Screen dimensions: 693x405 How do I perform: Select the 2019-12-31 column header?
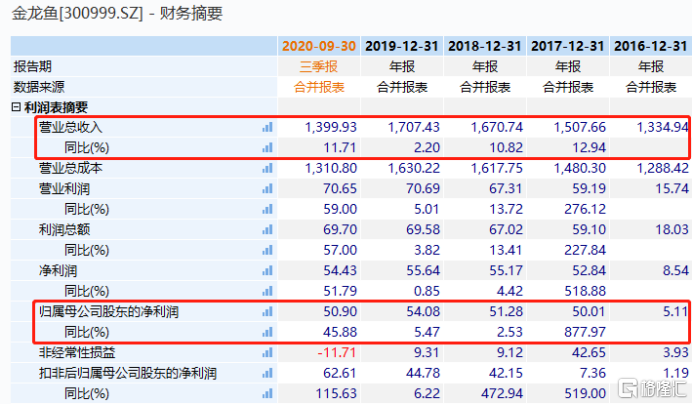click(x=402, y=46)
